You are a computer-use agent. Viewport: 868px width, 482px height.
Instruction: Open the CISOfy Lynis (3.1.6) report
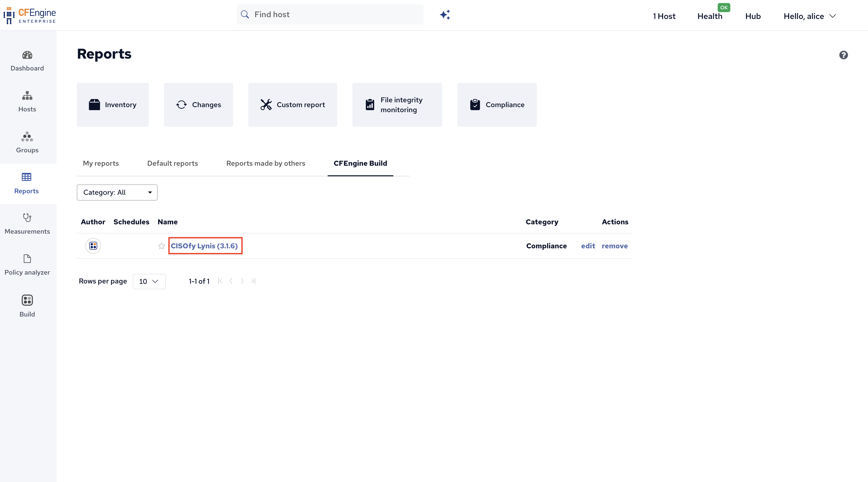(x=204, y=246)
